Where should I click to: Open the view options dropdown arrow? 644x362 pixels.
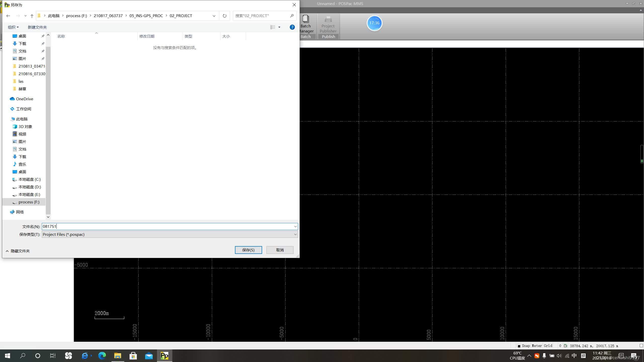tap(279, 27)
